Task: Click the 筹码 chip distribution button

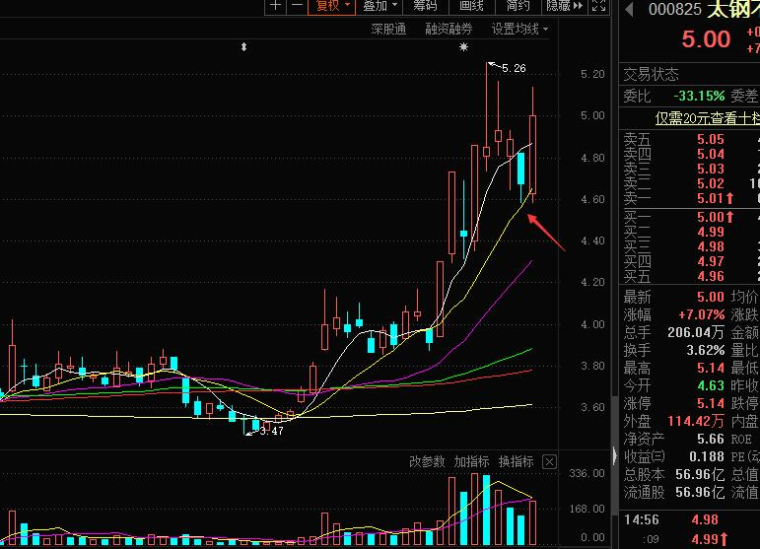Action: [x=425, y=6]
